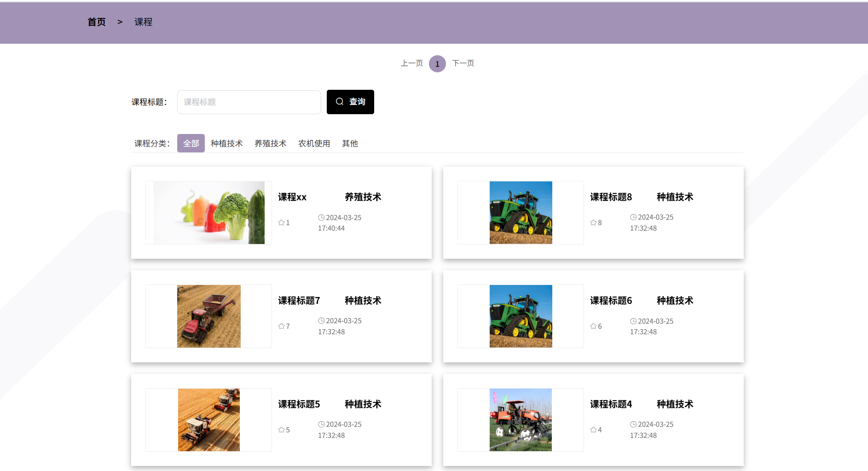Click 种植技术 label on 课程标题8 card
Screen dimensions: 868x471
tap(675, 197)
